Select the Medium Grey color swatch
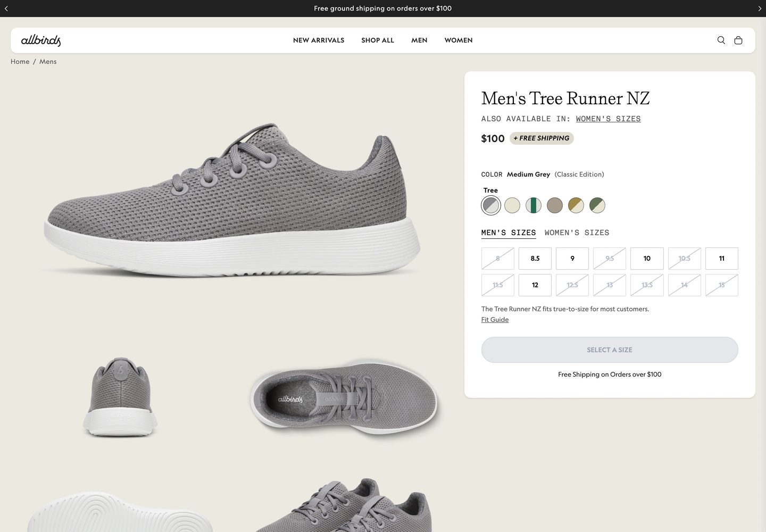 tap(491, 205)
